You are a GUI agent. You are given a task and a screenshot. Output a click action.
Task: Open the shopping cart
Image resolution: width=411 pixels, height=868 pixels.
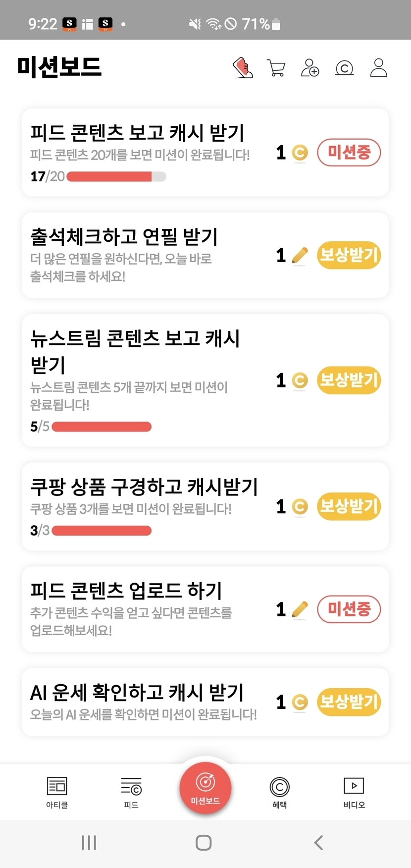[x=276, y=68]
